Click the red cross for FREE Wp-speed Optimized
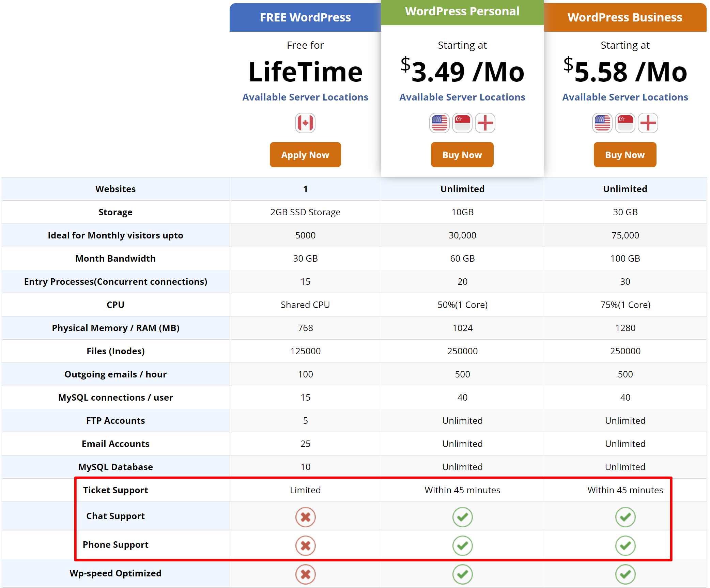The width and height of the screenshot is (710, 588). coord(305,574)
